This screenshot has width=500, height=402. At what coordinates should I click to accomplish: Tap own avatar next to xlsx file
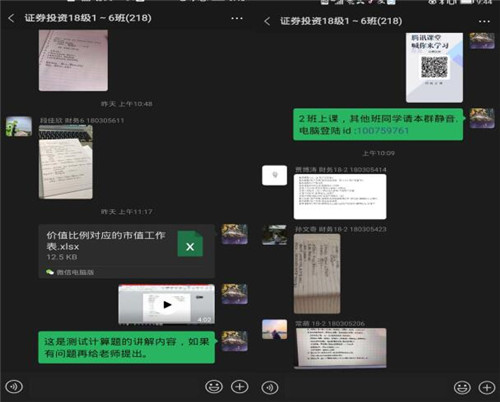[235, 234]
